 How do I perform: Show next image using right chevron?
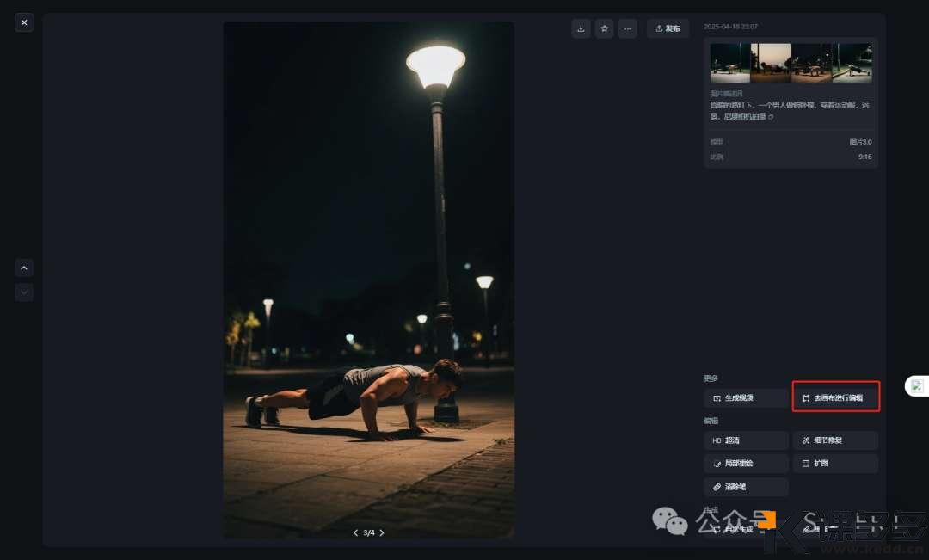coord(382,532)
